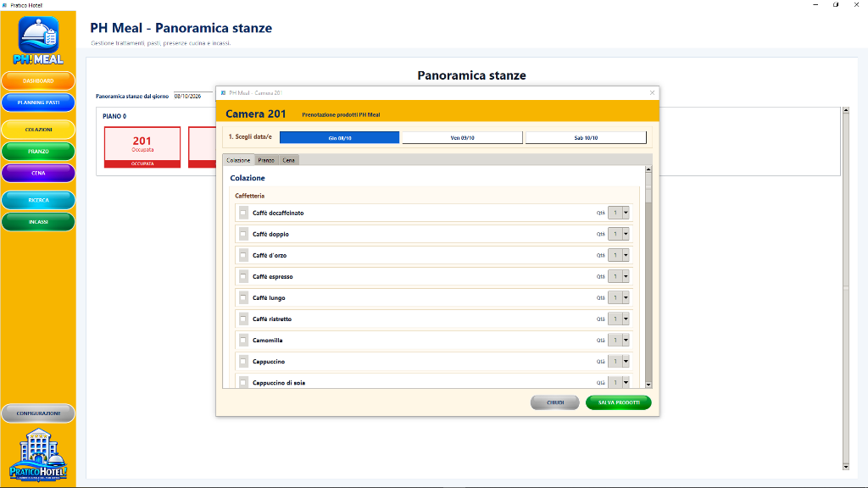Close the Camera 201 dialog
The height and width of the screenshot is (488, 868).
[x=652, y=93]
